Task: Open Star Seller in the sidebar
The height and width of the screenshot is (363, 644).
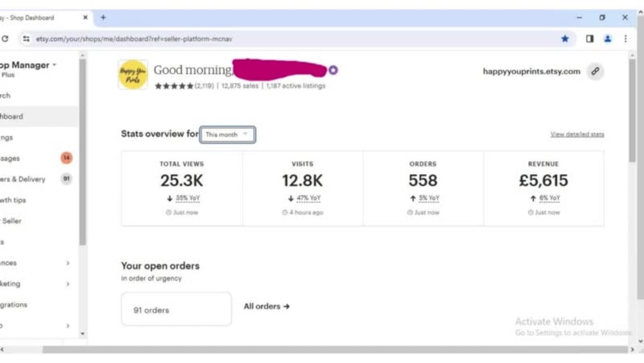Action: point(11,221)
